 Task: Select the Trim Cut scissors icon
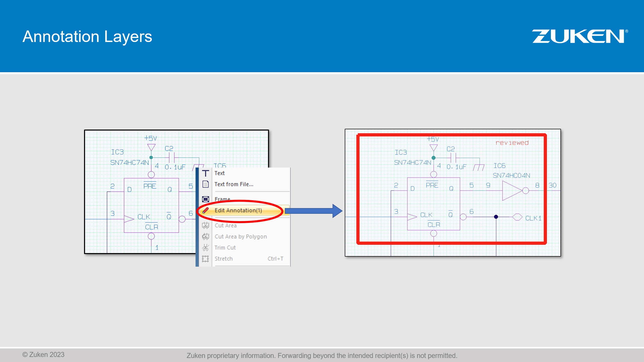(205, 247)
